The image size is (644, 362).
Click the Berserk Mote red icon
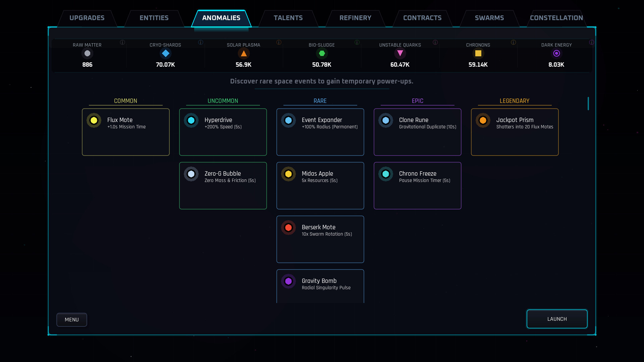click(x=288, y=228)
